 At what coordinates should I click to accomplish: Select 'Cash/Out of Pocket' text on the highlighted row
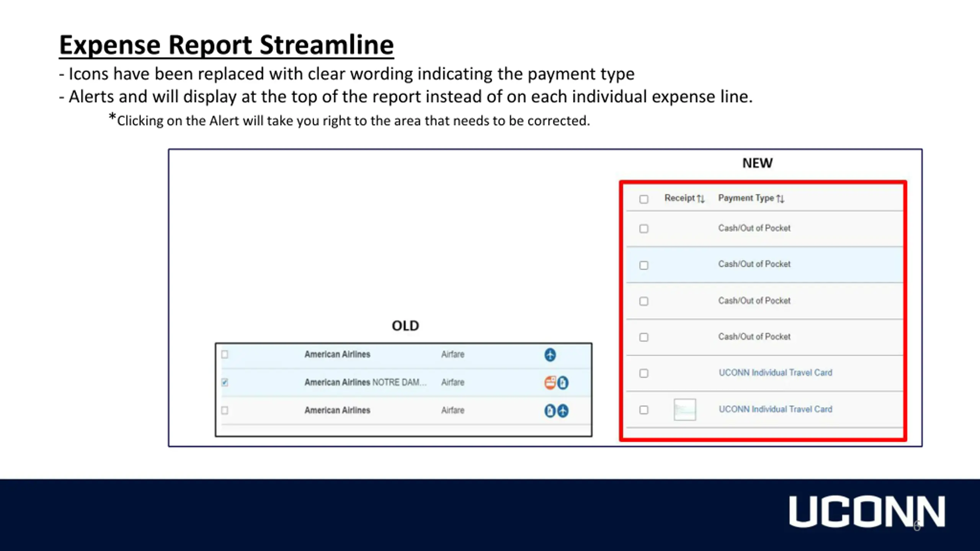[x=754, y=264]
